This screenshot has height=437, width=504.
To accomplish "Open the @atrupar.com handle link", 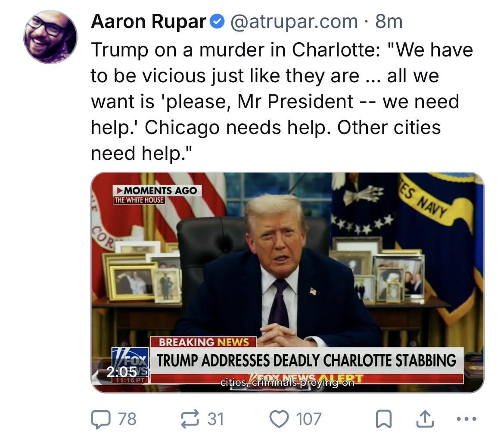I will point(294,22).
